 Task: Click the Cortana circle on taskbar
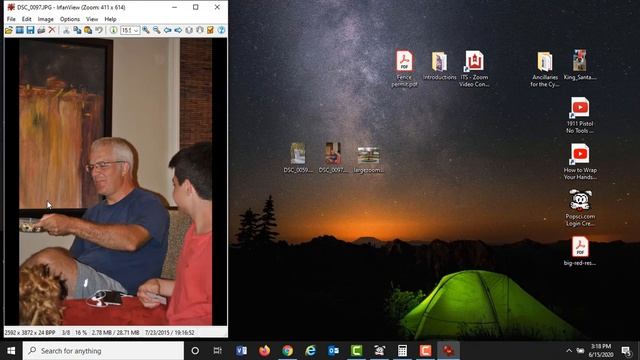point(195,351)
